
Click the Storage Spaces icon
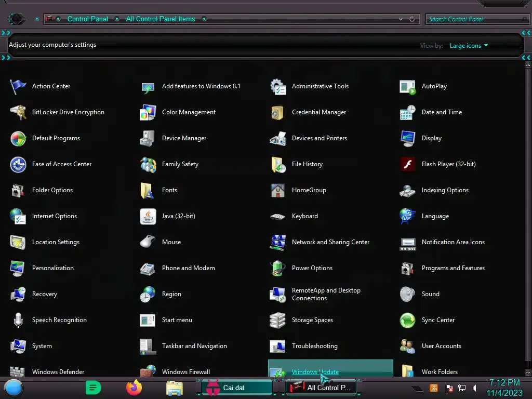(278, 320)
